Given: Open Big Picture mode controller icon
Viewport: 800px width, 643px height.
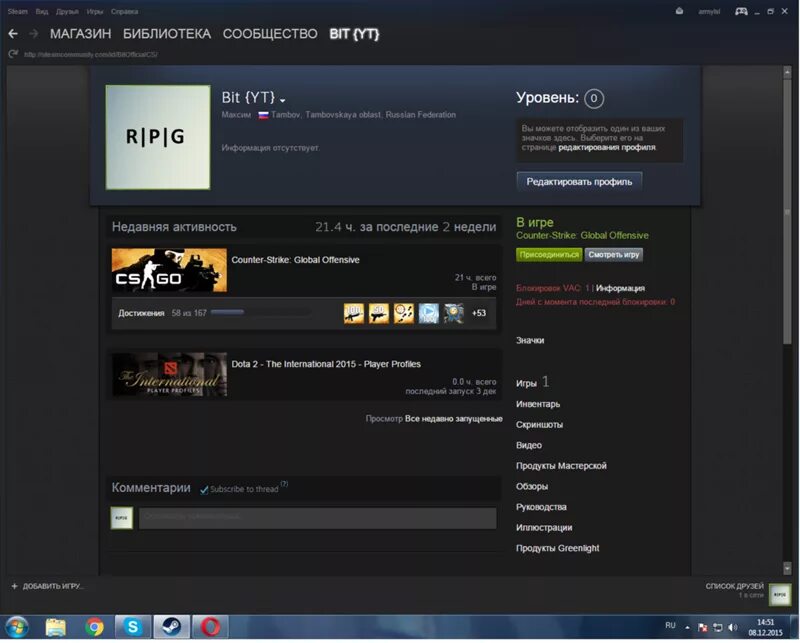Looking at the screenshot, I should point(741,11).
